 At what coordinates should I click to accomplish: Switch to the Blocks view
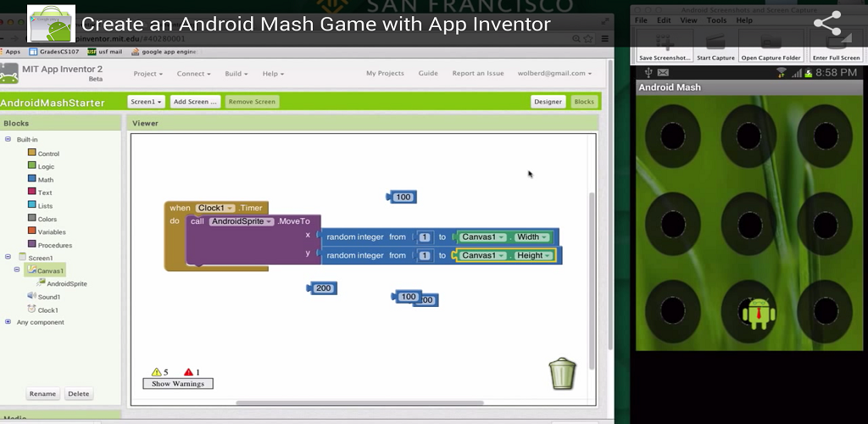(584, 102)
